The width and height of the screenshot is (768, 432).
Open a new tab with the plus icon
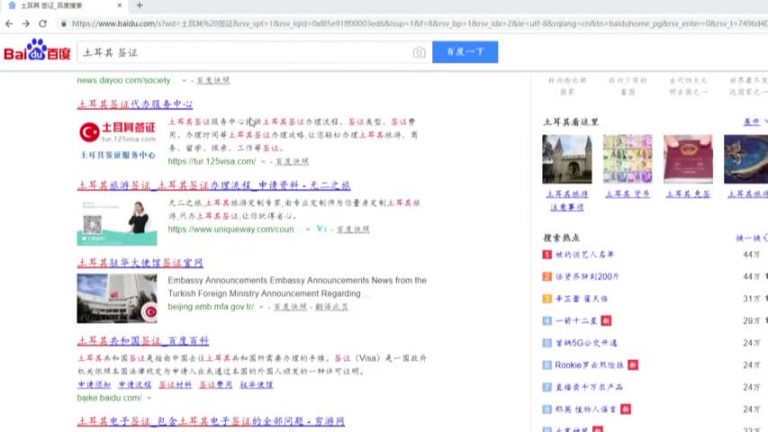(140, 5)
